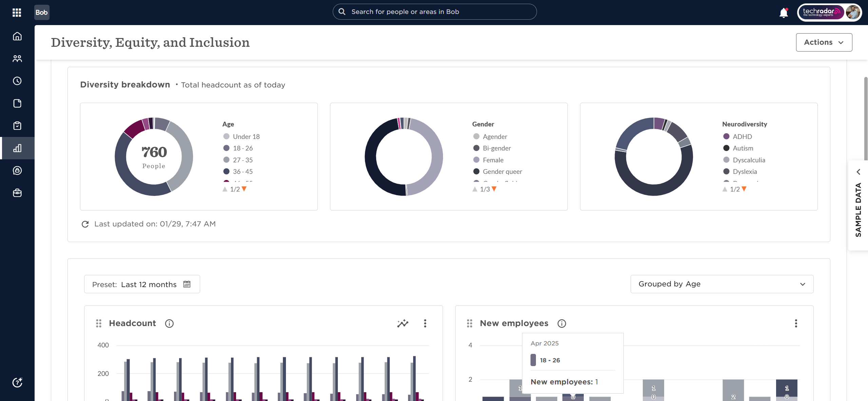Open the Analytics bar chart sidebar icon
Image resolution: width=868 pixels, height=401 pixels.
(17, 148)
